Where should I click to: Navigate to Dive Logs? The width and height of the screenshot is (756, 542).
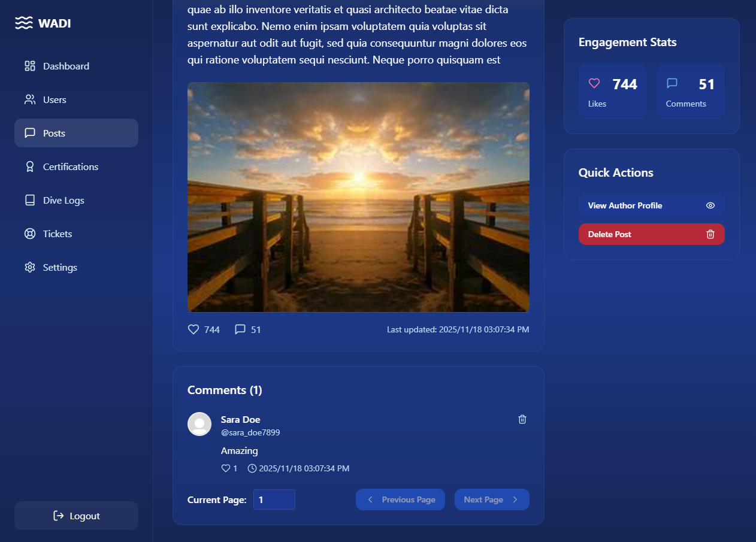(63, 200)
